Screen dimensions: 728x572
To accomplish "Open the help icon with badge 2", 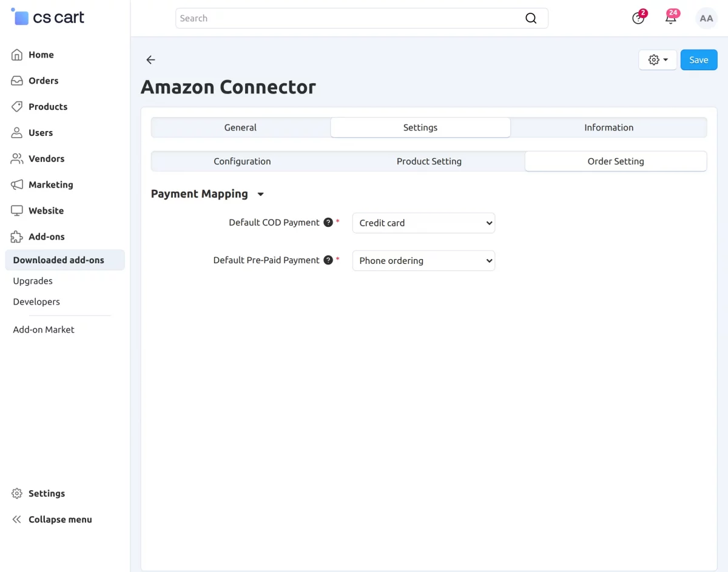I will pyautogui.click(x=638, y=18).
